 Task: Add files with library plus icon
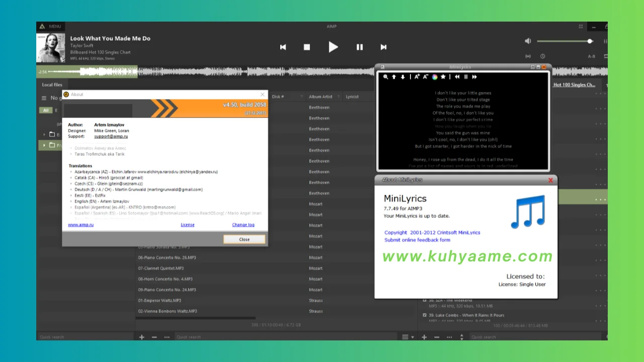tap(142, 337)
